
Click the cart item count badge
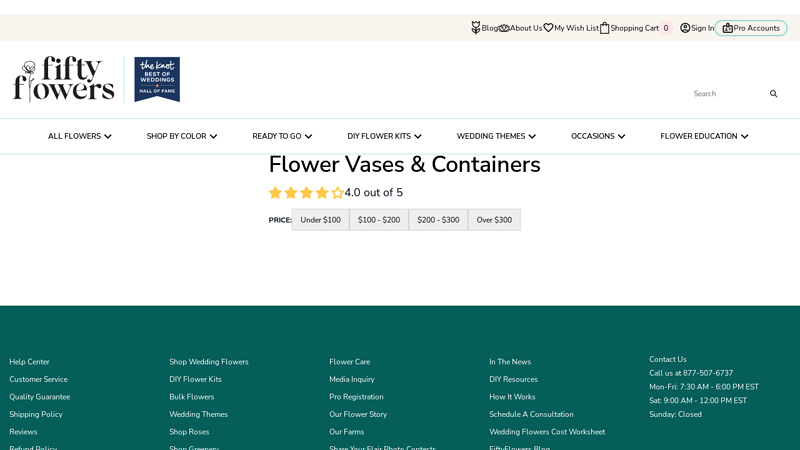[x=666, y=28]
